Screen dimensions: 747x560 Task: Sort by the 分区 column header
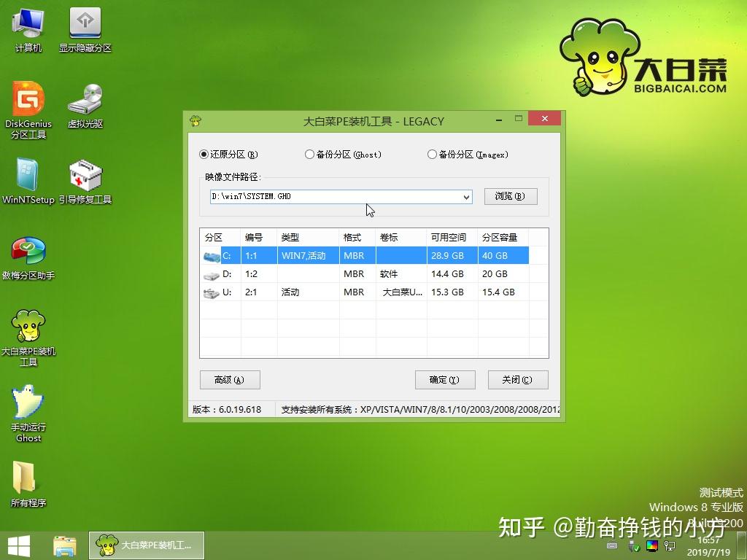point(220,237)
